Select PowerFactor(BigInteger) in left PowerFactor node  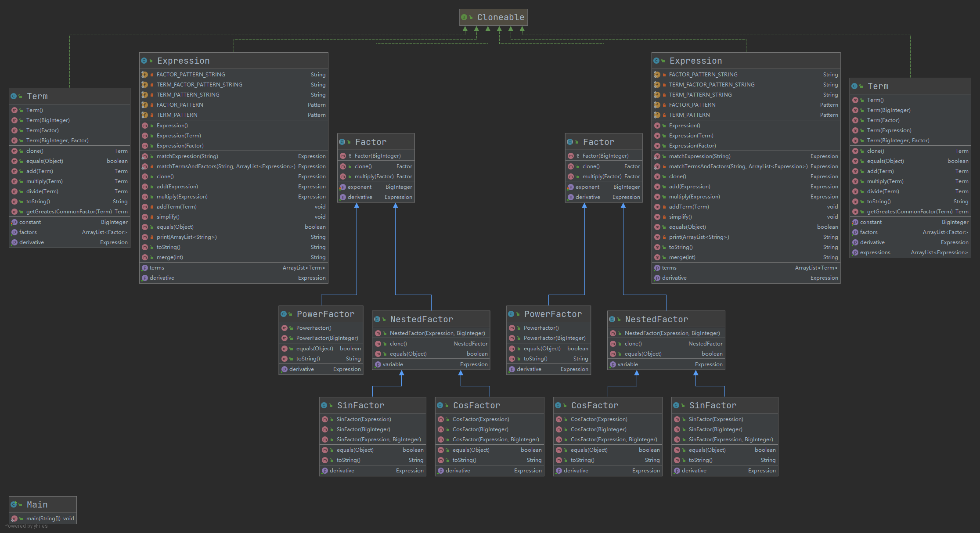tap(321, 338)
